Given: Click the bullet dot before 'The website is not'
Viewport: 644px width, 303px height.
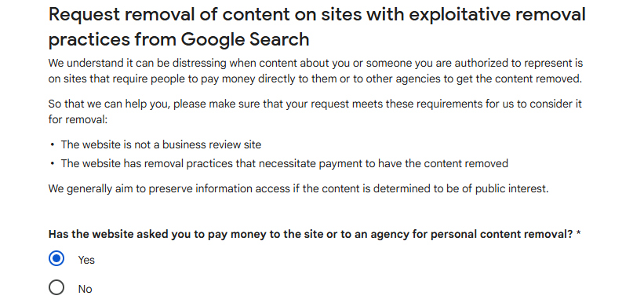Looking at the screenshot, I should pyautogui.click(x=52, y=144).
